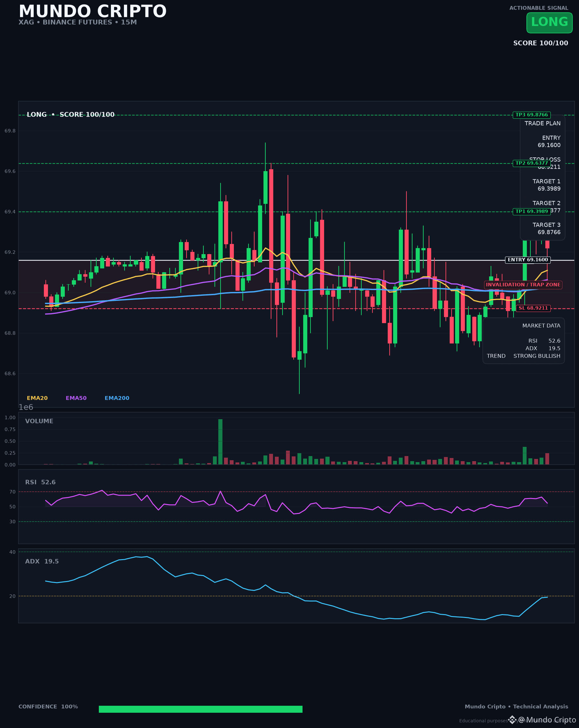Click the 0.25 volume axis label
Viewport: 579px width, 728px height.
(x=10, y=453)
